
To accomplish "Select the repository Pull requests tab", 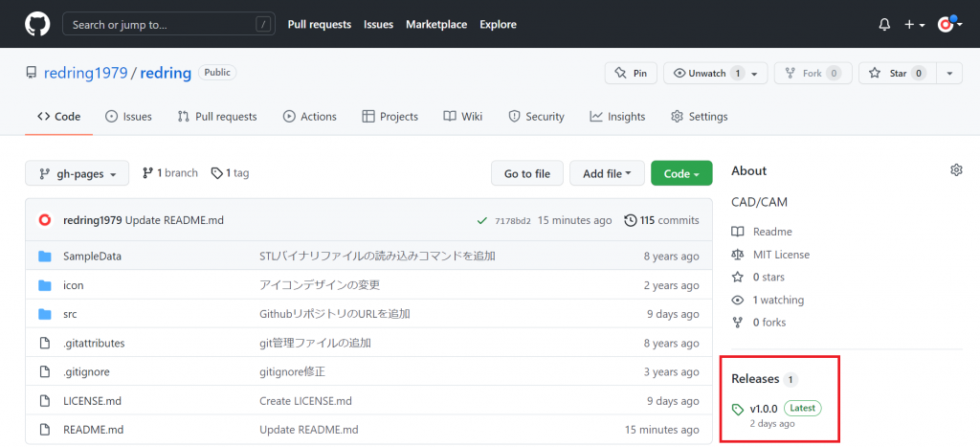I will [x=217, y=116].
